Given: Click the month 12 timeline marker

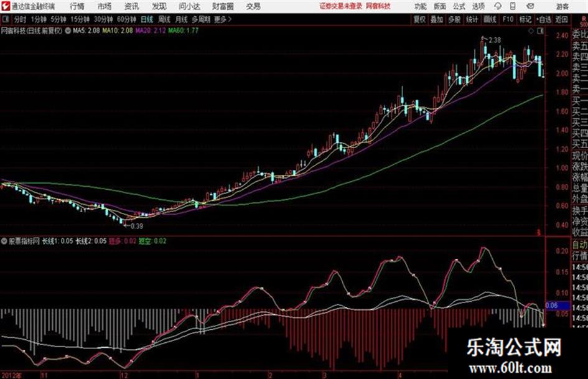Looking at the screenshot, I should (x=124, y=375).
